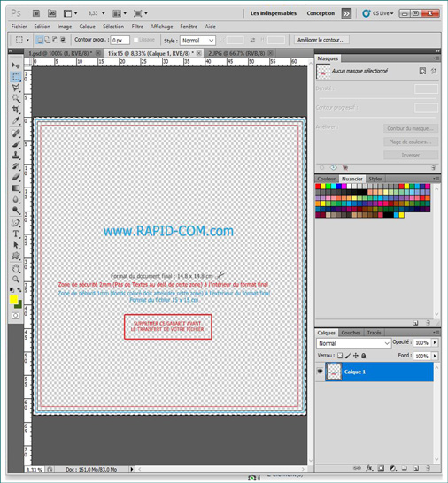The image size is (448, 483).
Task: Swap foreground and background colors
Action: (x=19, y=289)
